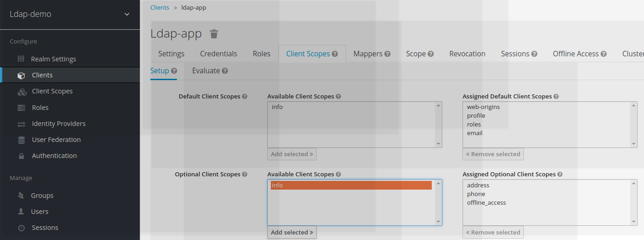644x240 pixels.
Task: Show help for Offline Access tab
Action: point(604,54)
